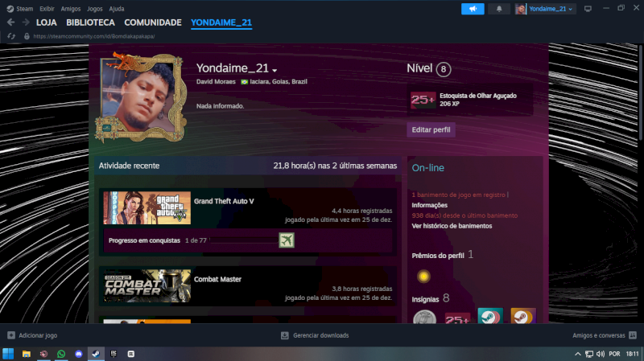This screenshot has width=644, height=361.
Task: Reload the page with refresh icon
Action: pos(11,36)
